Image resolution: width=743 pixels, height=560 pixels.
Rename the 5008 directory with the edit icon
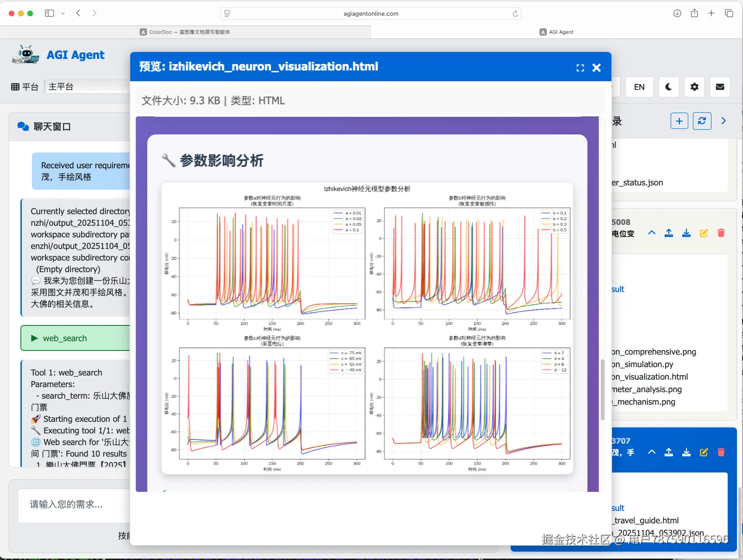coord(704,233)
